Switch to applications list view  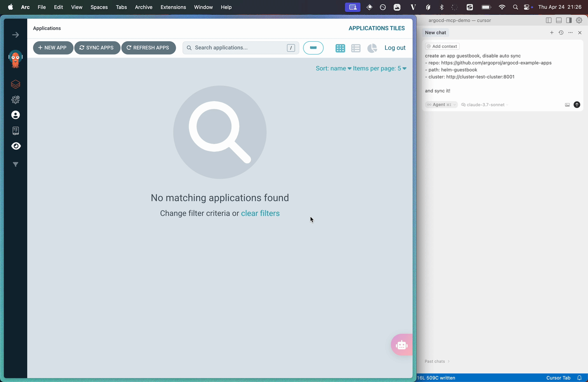coord(356,48)
